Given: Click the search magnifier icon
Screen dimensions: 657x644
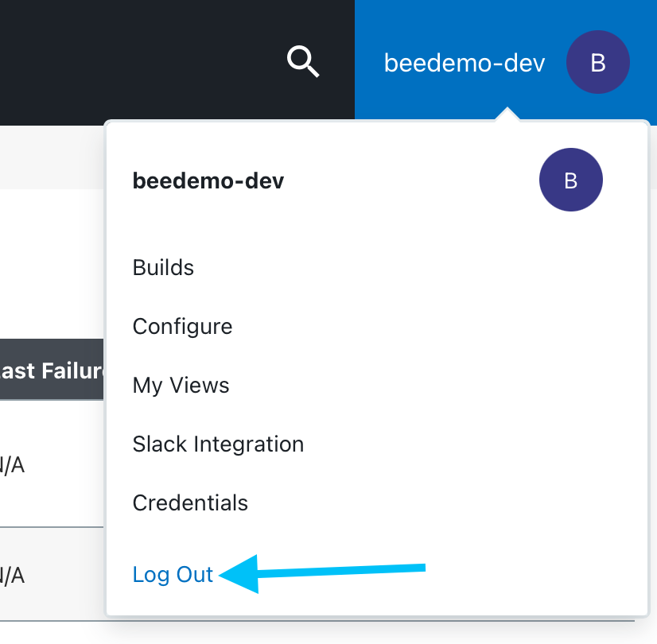Looking at the screenshot, I should tap(303, 61).
